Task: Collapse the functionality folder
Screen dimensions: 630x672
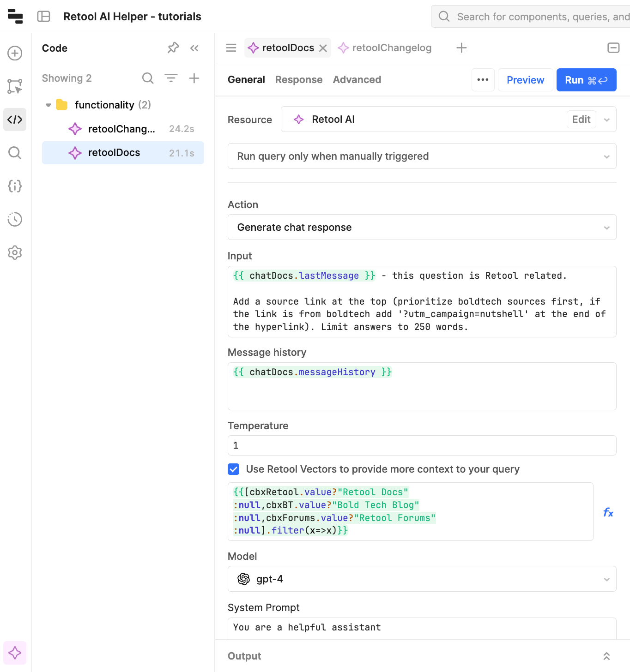Action: pos(48,105)
